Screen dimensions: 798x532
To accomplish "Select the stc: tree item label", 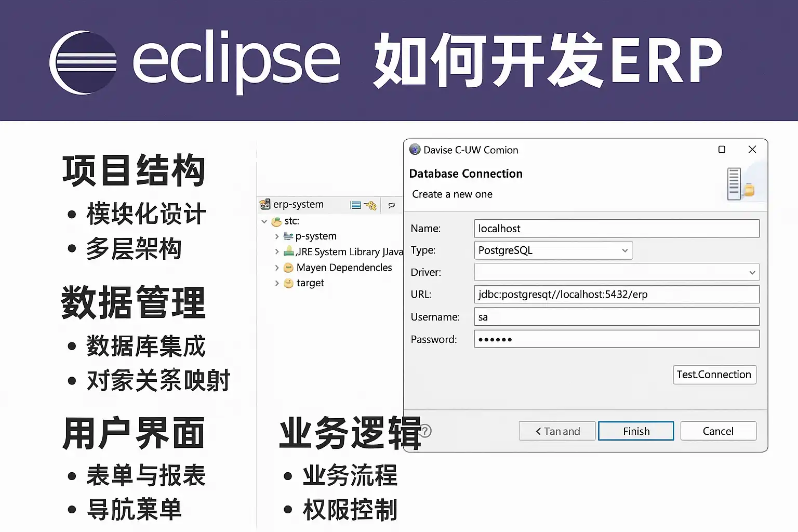I will tap(291, 221).
